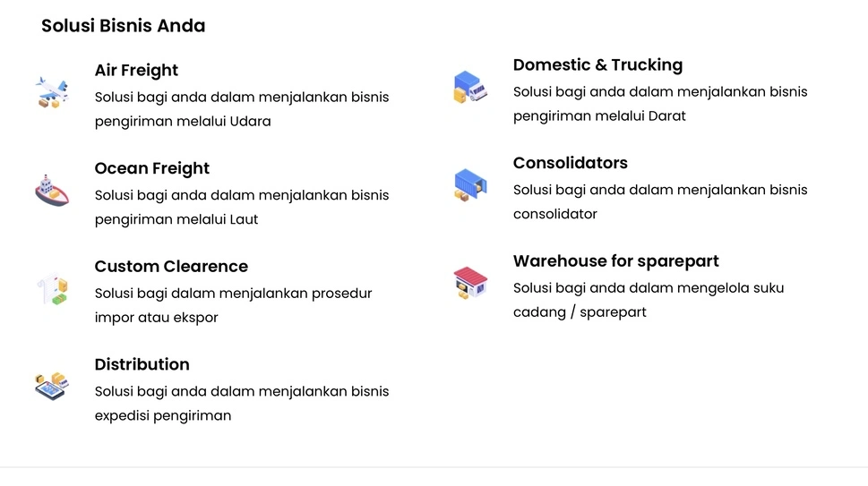Select the blue container Consolidators icon
The width and height of the screenshot is (868, 486).
[470, 184]
